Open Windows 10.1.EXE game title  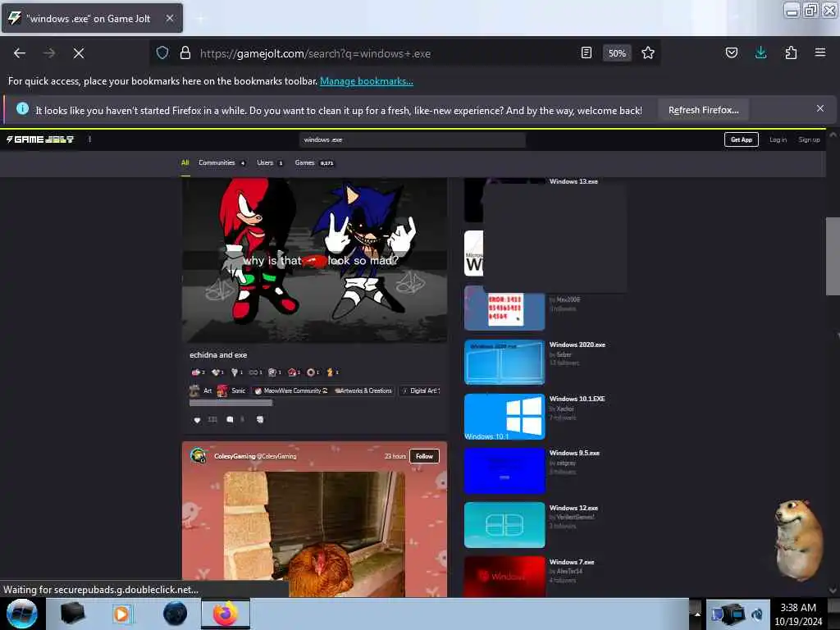pos(577,399)
